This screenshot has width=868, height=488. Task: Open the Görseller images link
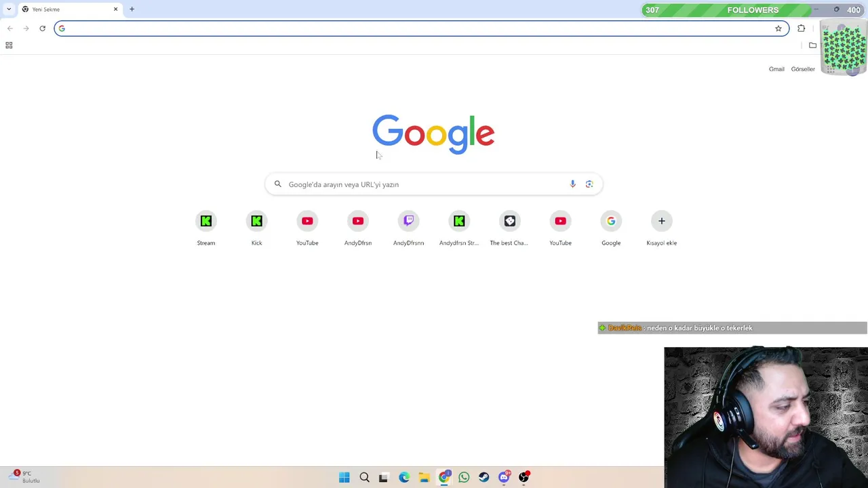[x=803, y=69]
